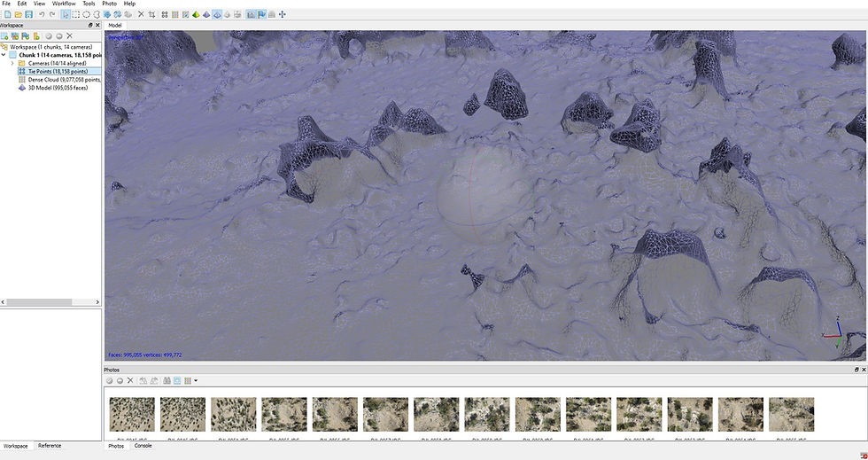Open the Help menu
This screenshot has height=460, width=868.
[x=129, y=4]
